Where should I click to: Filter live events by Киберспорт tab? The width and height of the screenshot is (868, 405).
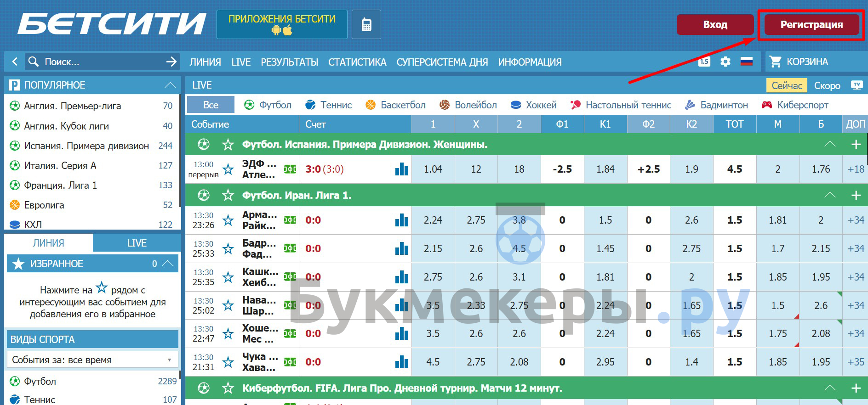(x=795, y=105)
